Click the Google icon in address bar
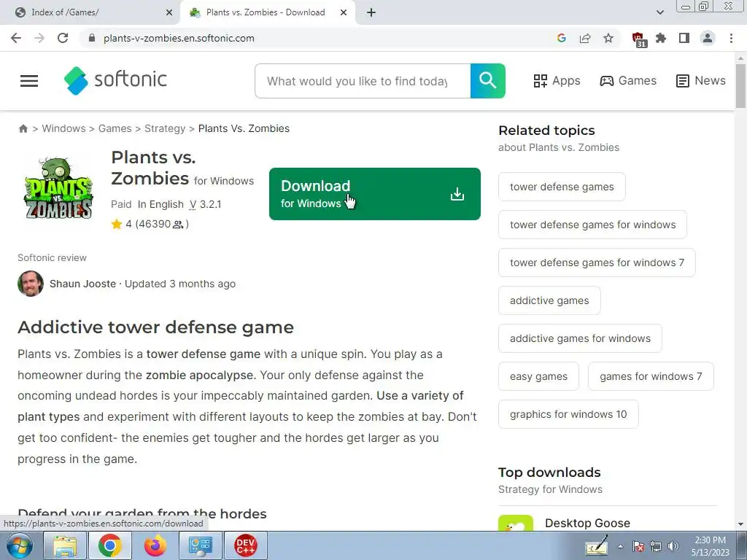 click(561, 38)
